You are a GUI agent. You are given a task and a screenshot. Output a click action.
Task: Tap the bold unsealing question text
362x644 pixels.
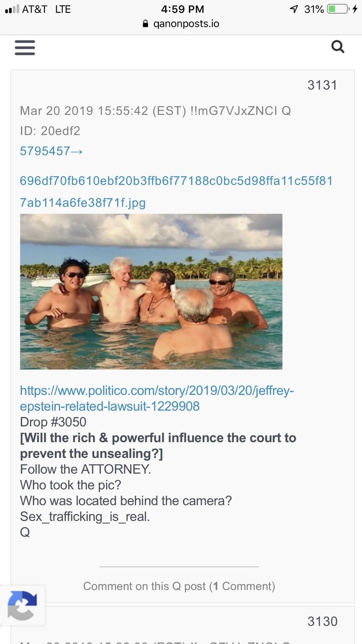coord(158,445)
